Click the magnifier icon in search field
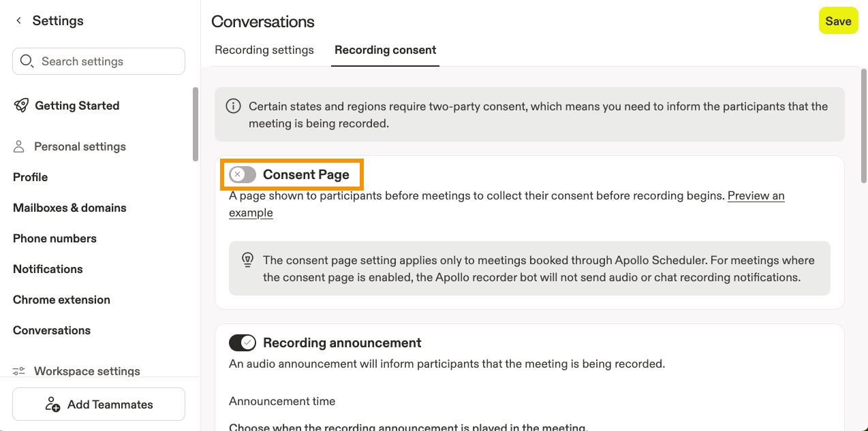 (x=27, y=61)
